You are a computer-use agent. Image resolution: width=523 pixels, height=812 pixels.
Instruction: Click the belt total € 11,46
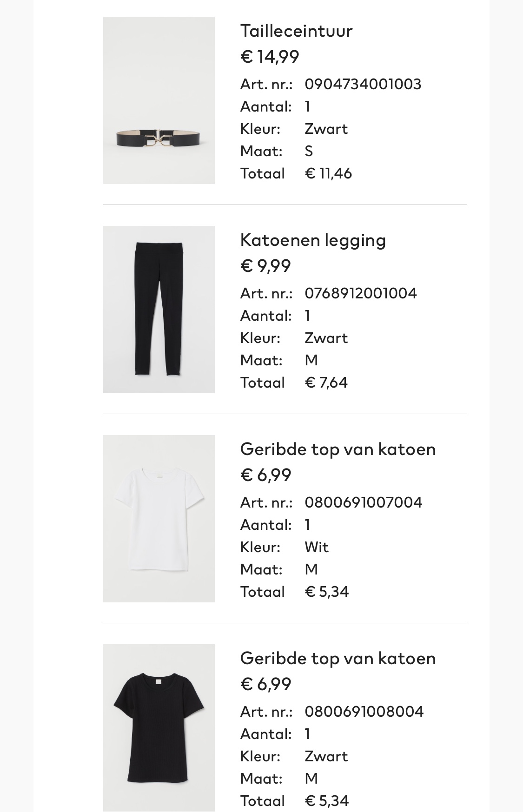point(328,173)
